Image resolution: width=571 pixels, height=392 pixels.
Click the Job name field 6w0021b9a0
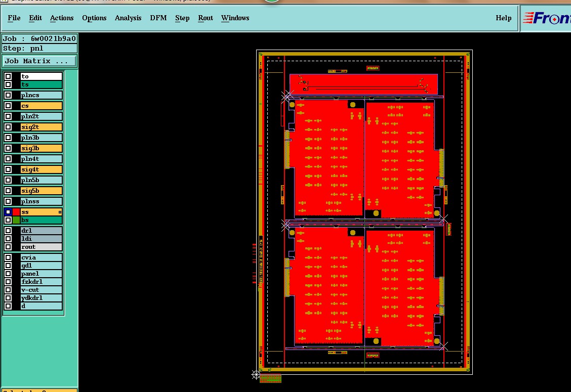(39, 38)
